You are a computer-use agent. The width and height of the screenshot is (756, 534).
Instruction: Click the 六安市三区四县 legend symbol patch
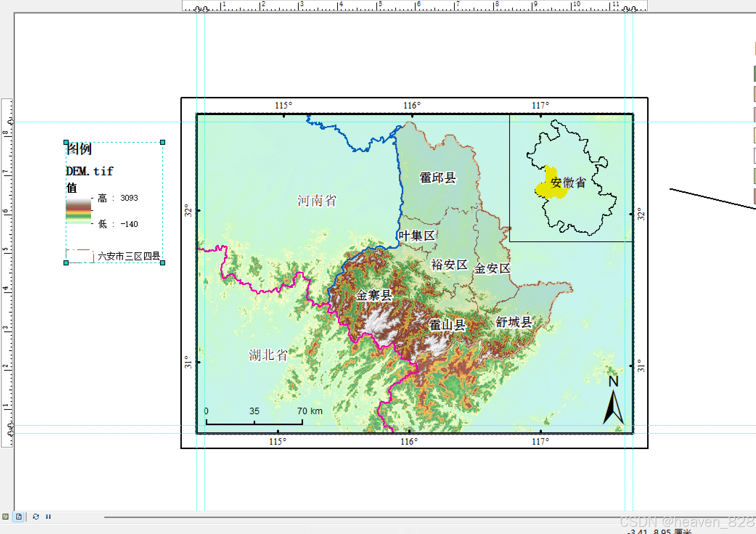[79, 256]
